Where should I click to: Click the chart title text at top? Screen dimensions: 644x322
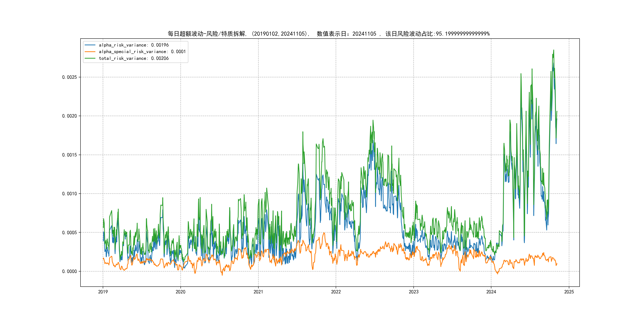click(329, 34)
